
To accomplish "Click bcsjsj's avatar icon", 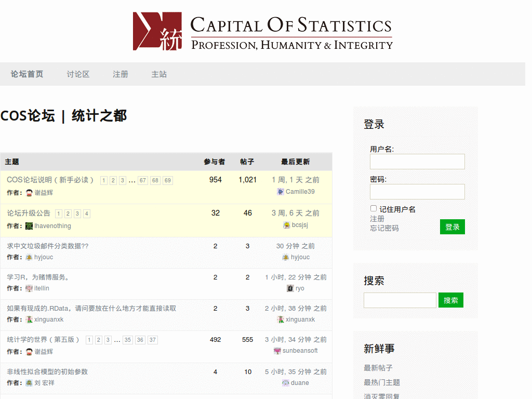I will click(x=287, y=225).
